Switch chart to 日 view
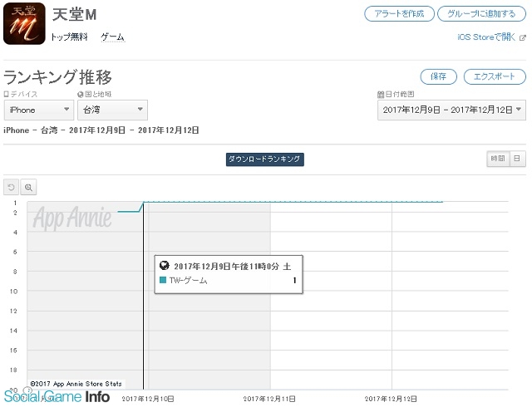Viewport: 532px width, 407px height. [517, 159]
